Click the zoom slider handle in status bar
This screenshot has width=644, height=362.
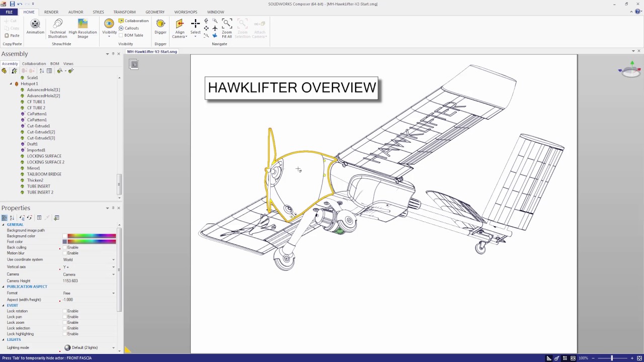click(x=612, y=358)
